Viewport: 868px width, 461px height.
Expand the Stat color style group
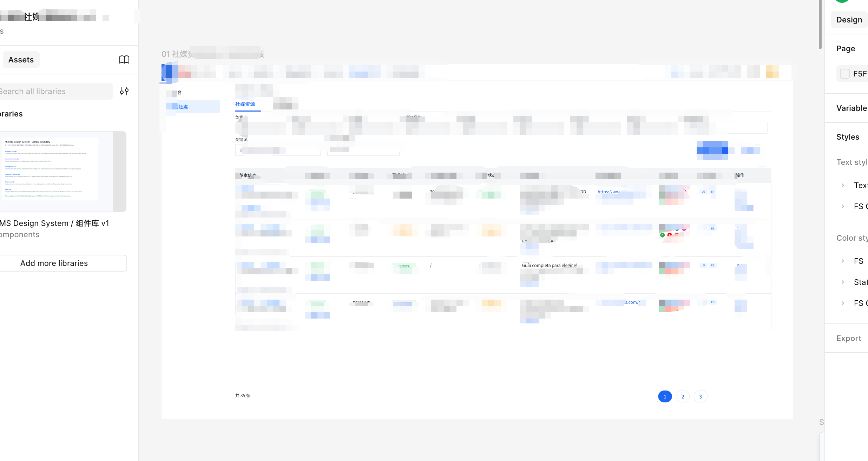point(843,282)
